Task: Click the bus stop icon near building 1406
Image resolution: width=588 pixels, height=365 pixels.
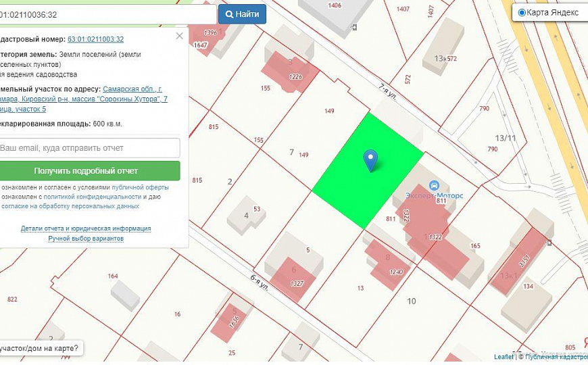Action: 354,27
